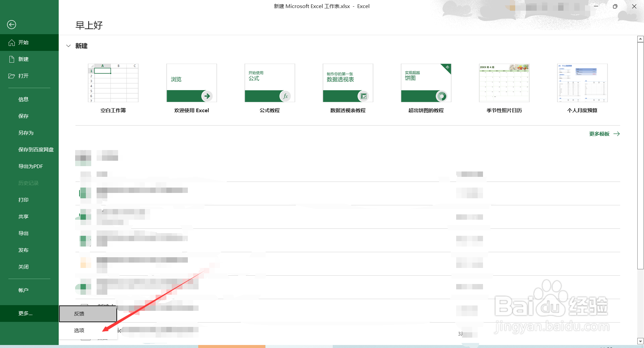This screenshot has width=644, height=348.
Task: Click 保存到百度网盘
Action: click(x=29, y=150)
